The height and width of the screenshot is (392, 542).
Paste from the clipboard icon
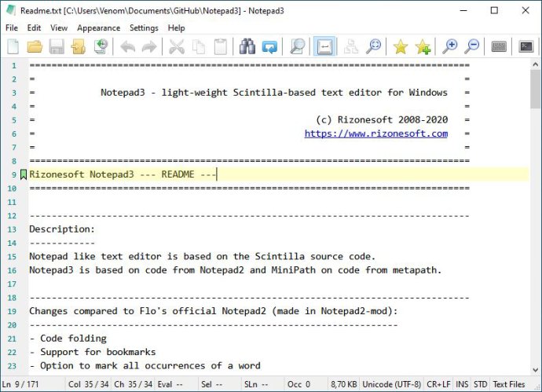[x=220, y=46]
